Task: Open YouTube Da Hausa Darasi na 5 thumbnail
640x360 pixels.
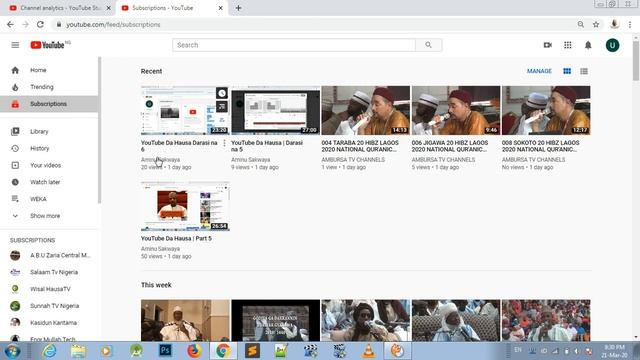Action: tap(276, 110)
